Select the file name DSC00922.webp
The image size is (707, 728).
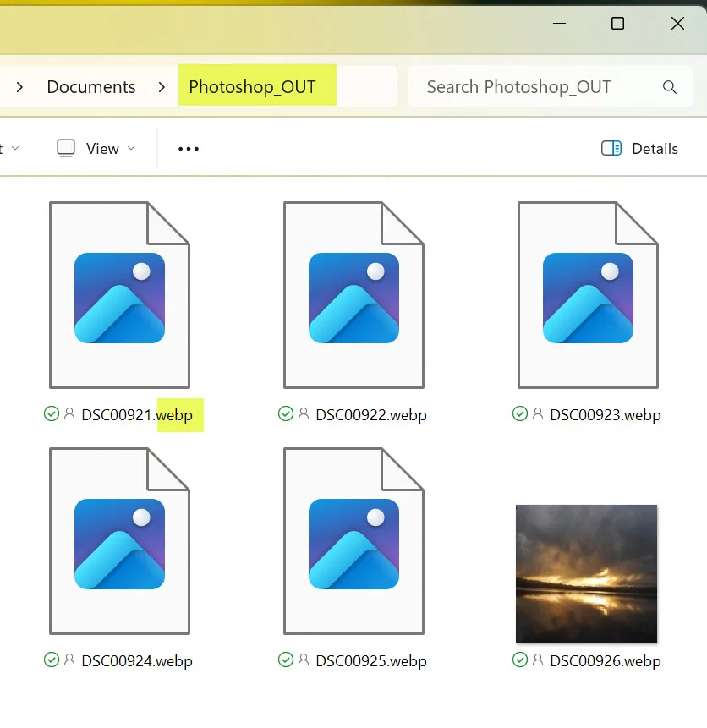click(x=371, y=414)
